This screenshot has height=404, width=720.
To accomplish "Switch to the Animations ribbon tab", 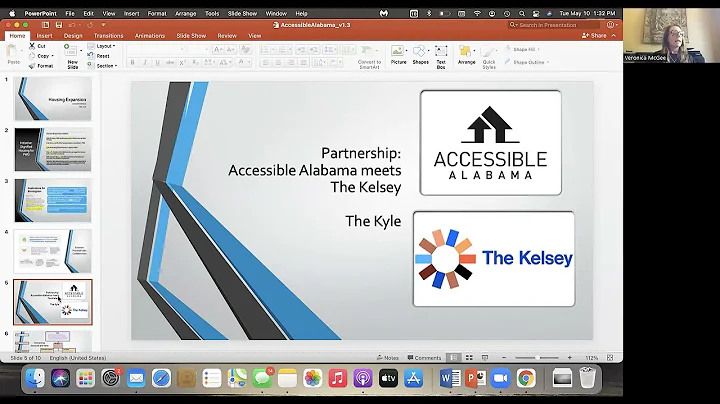I will pyautogui.click(x=150, y=35).
